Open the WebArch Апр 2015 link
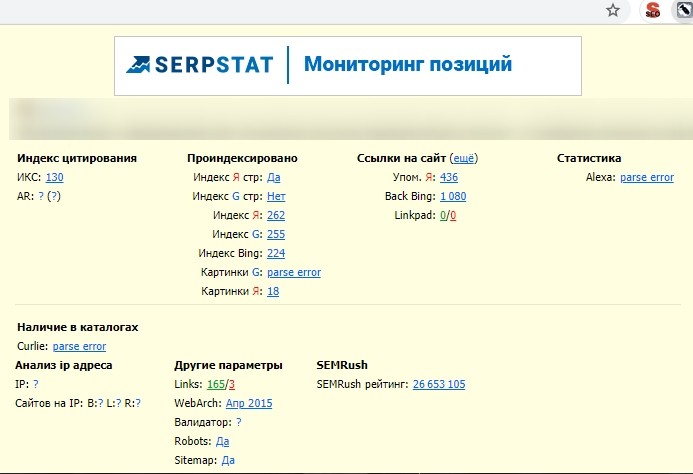This screenshot has height=474, width=693. (249, 403)
